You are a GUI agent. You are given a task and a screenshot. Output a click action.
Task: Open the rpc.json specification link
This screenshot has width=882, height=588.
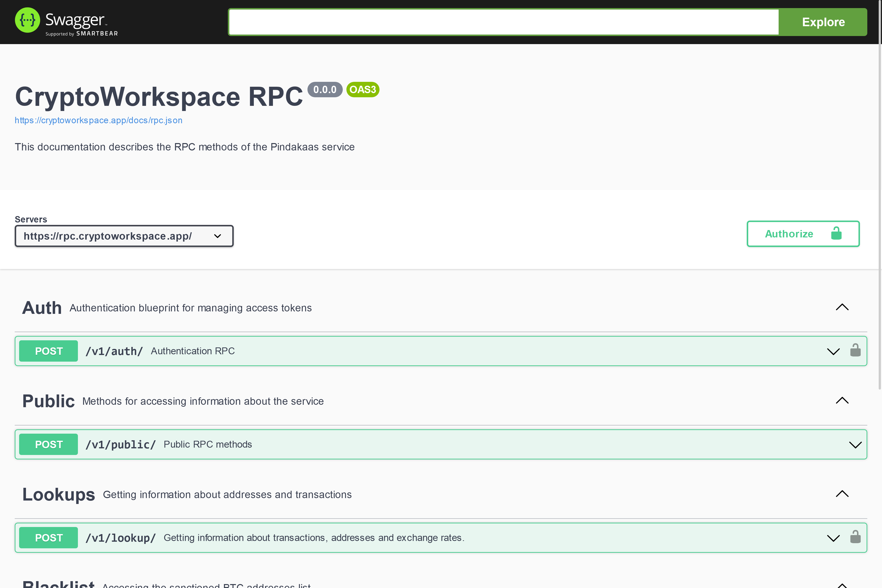pyautogui.click(x=98, y=120)
